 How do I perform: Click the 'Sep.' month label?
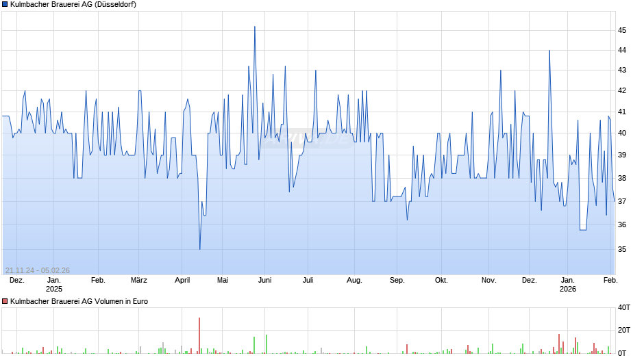[x=397, y=281]
